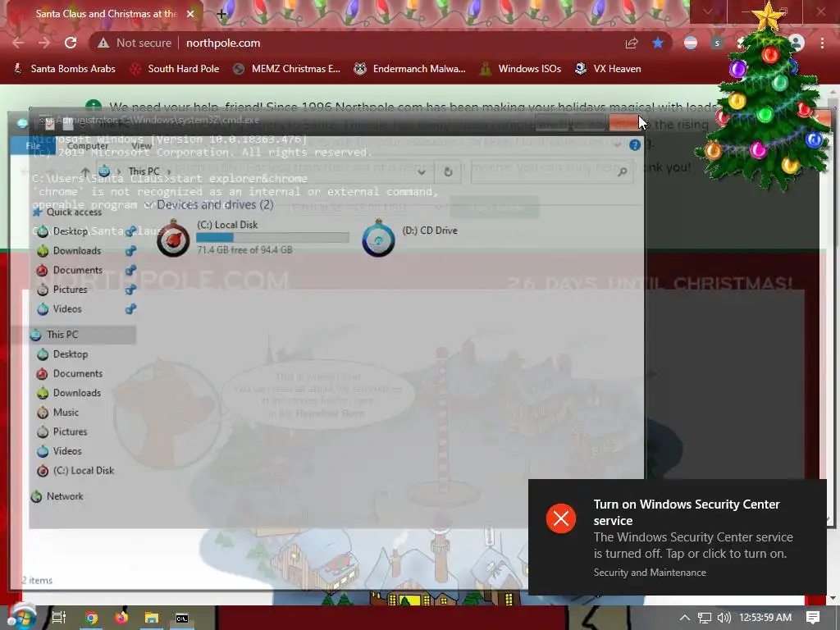Expand the Explorer ribbon with the chevron
The image size is (840, 630).
point(617,144)
